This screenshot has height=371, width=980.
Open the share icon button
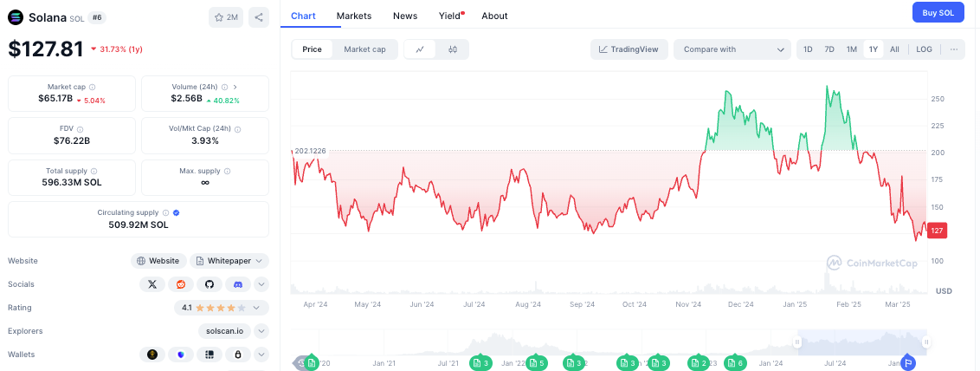pyautogui.click(x=259, y=17)
